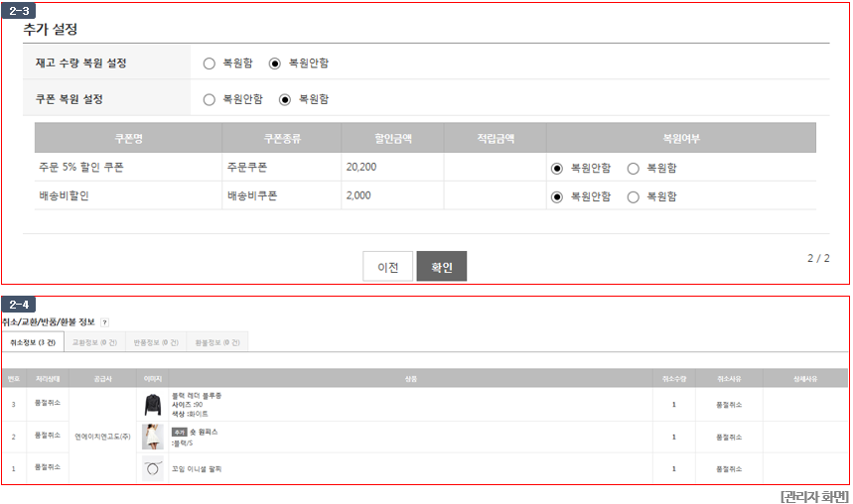Click option text 사이즈 :90
The image size is (853, 504).
coord(188,405)
